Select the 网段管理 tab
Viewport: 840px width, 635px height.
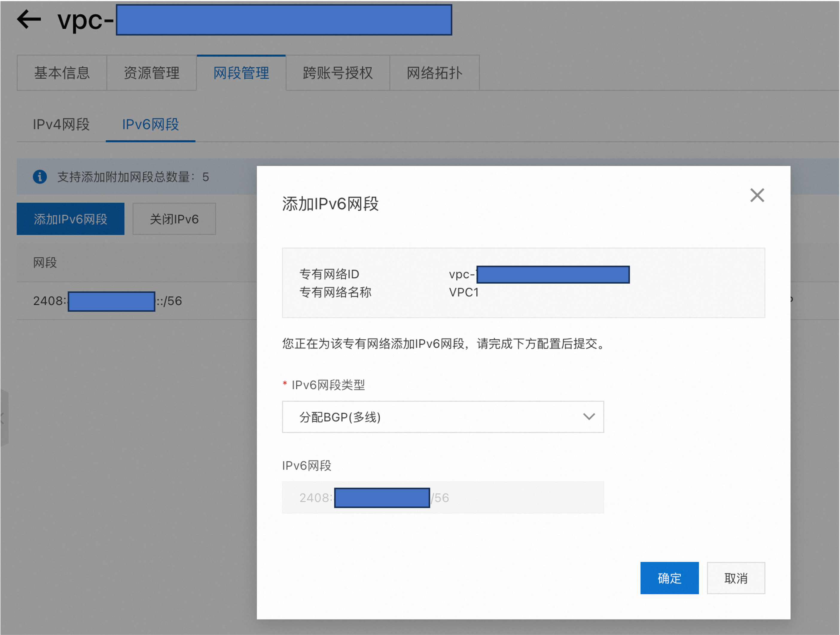click(241, 73)
